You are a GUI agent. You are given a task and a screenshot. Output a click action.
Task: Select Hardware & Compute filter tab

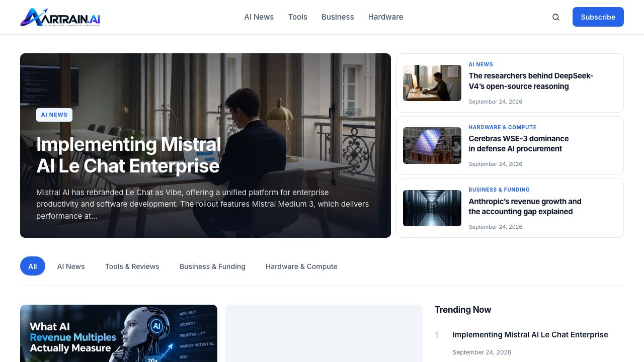pos(301,266)
